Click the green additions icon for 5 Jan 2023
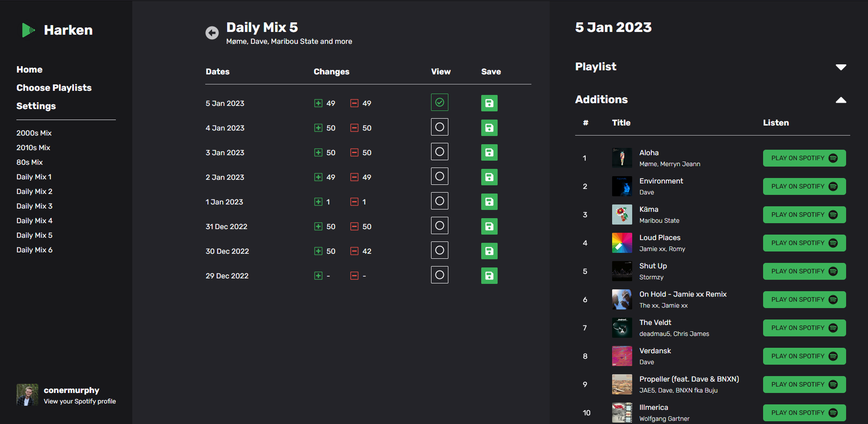Viewport: 868px width, 424px height. [x=318, y=103]
